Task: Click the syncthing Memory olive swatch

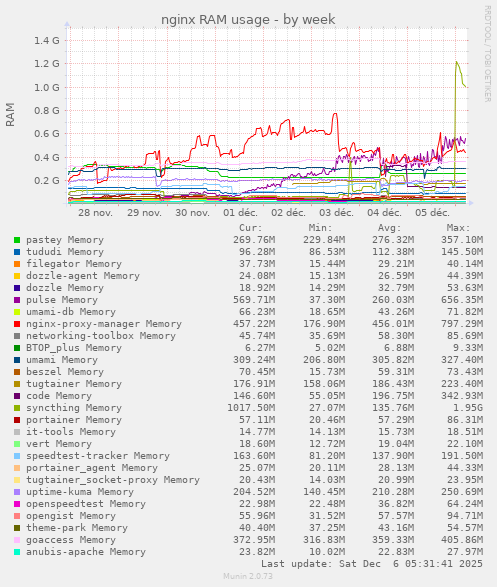Action: (17, 408)
